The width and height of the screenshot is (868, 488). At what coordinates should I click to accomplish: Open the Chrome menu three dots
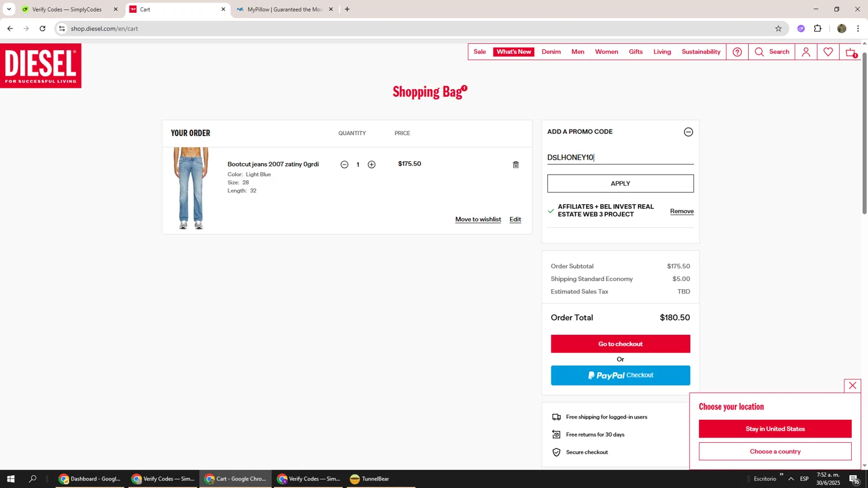point(858,28)
